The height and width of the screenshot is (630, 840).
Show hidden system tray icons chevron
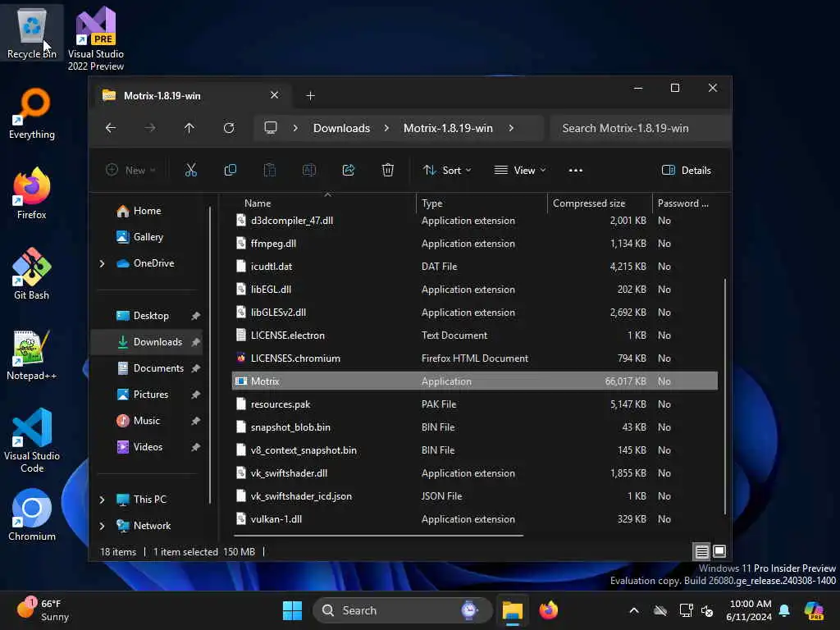634,610
